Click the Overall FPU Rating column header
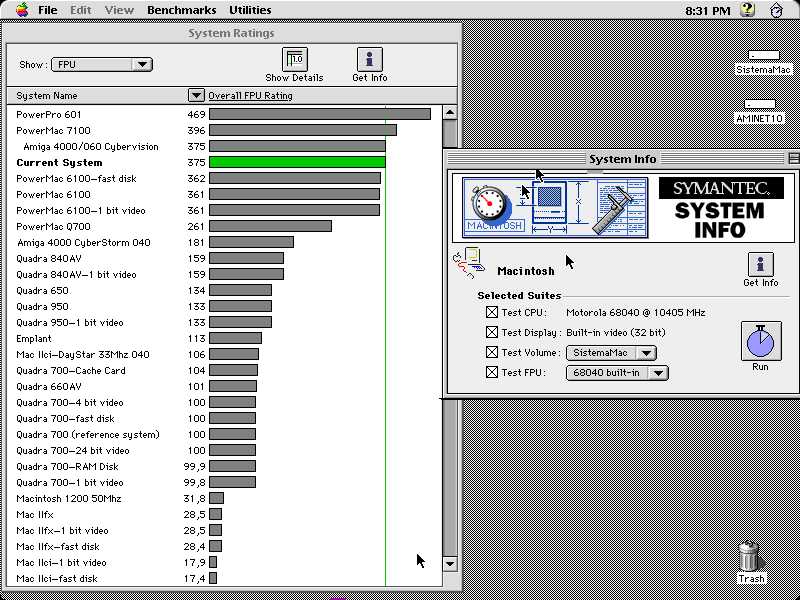Viewport: 800px width, 600px height. 250,96
